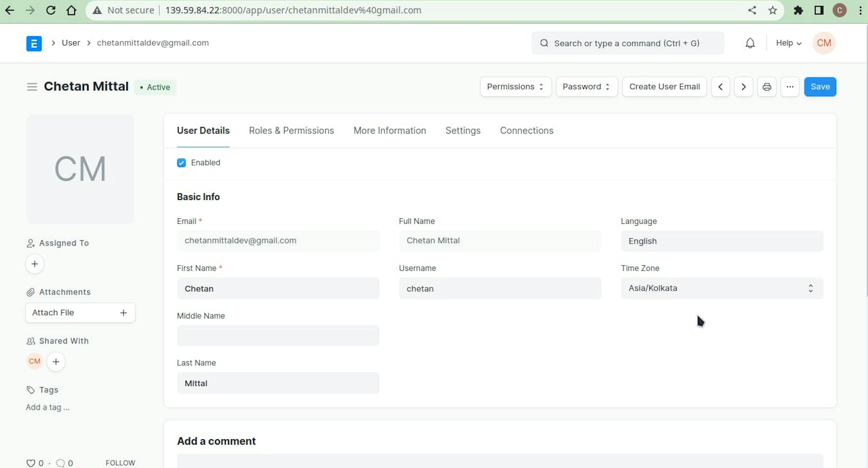Open the notification bell
The height and width of the screenshot is (468, 868).
point(750,43)
